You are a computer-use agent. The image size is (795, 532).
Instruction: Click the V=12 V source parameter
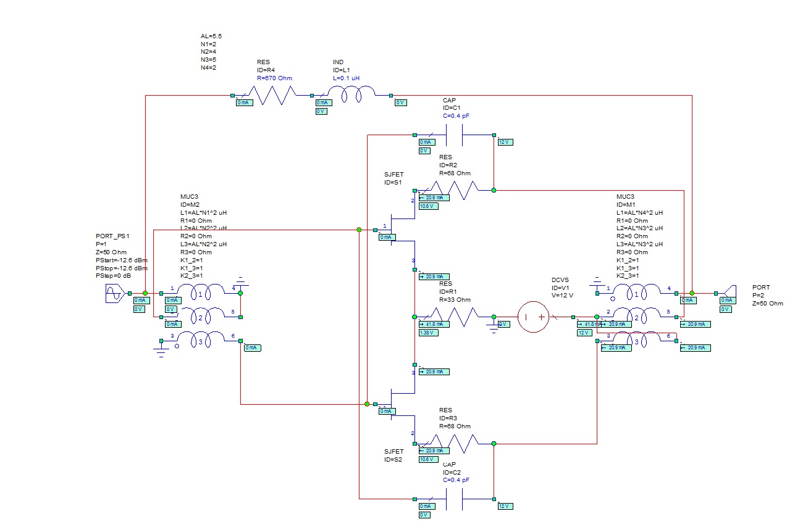coord(563,295)
